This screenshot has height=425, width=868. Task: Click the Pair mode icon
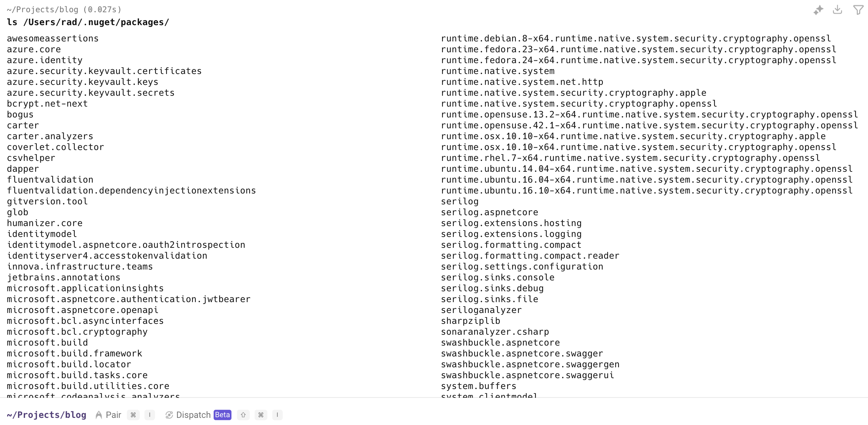point(99,415)
